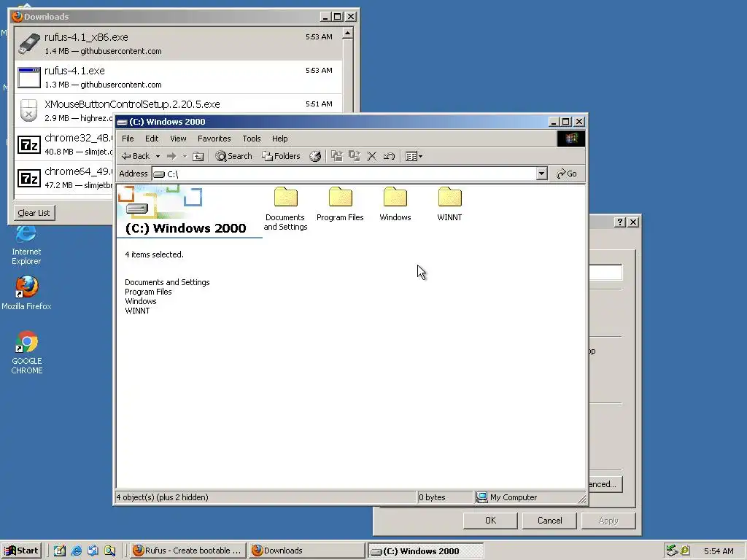
Task: Open the Forward history dropdown arrow
Action: pos(185,156)
